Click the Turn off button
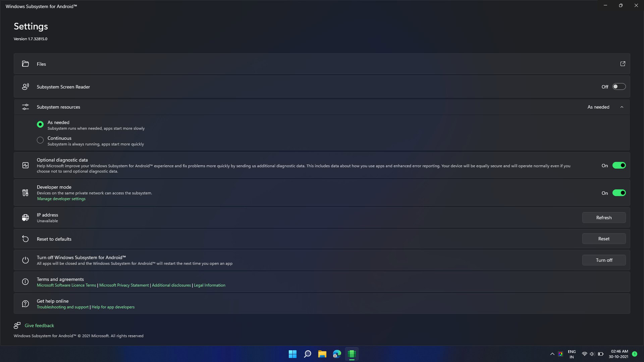 pos(604,260)
